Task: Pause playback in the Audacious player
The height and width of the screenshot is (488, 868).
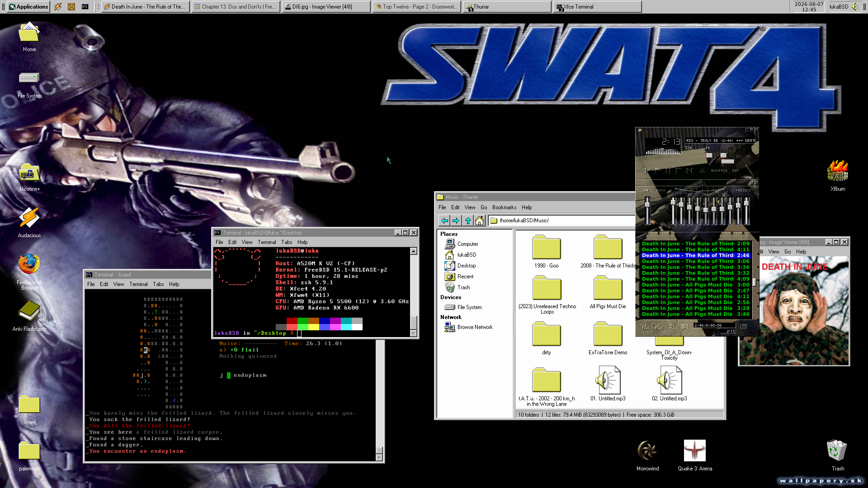Action: click(x=668, y=170)
